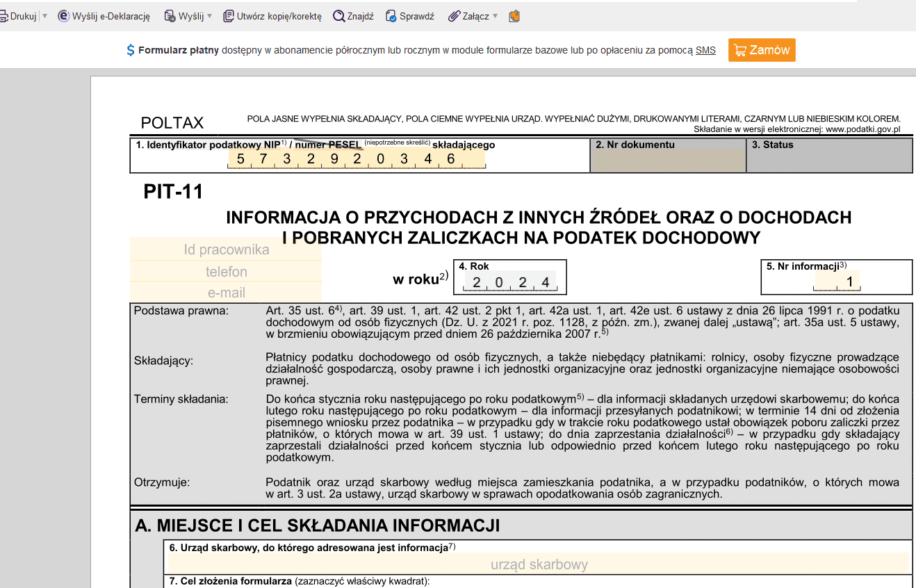Image resolution: width=916 pixels, height=588 pixels.
Task: Click the Znajdź magnifier icon
Action: 338,16
